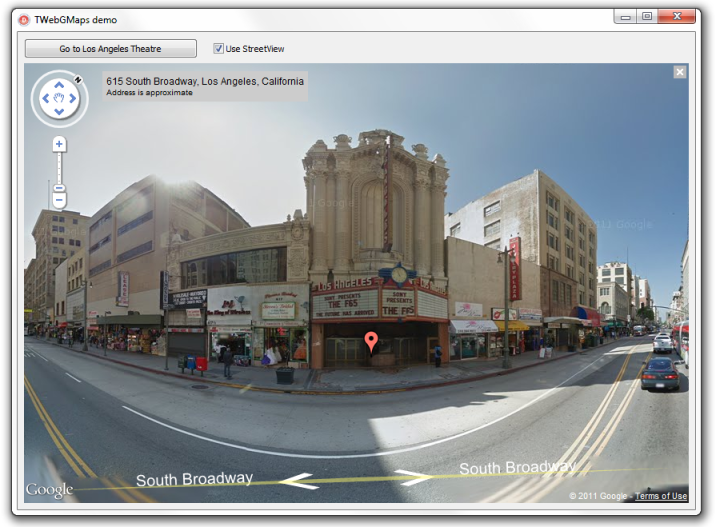Open the Terms of Use link
The image size is (716, 527).
point(661,496)
